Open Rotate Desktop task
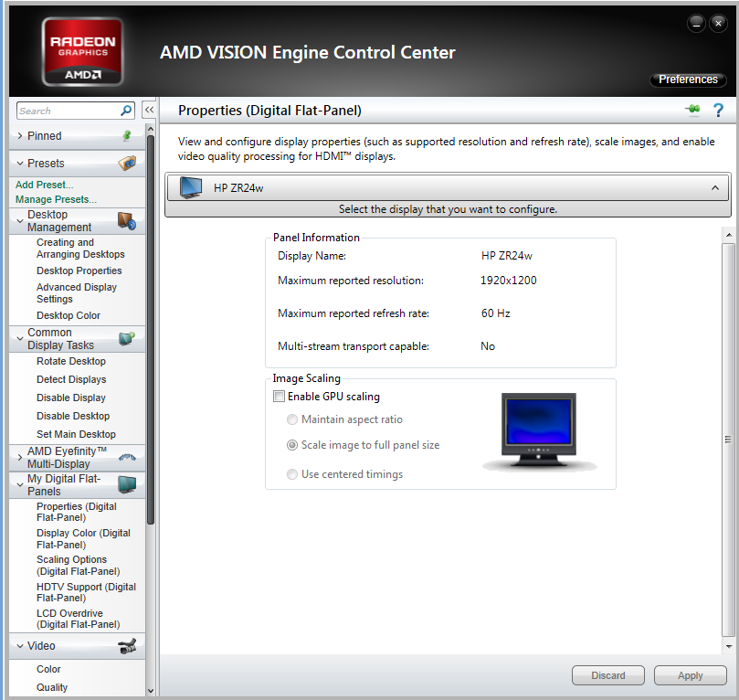The height and width of the screenshot is (700, 739). (71, 361)
